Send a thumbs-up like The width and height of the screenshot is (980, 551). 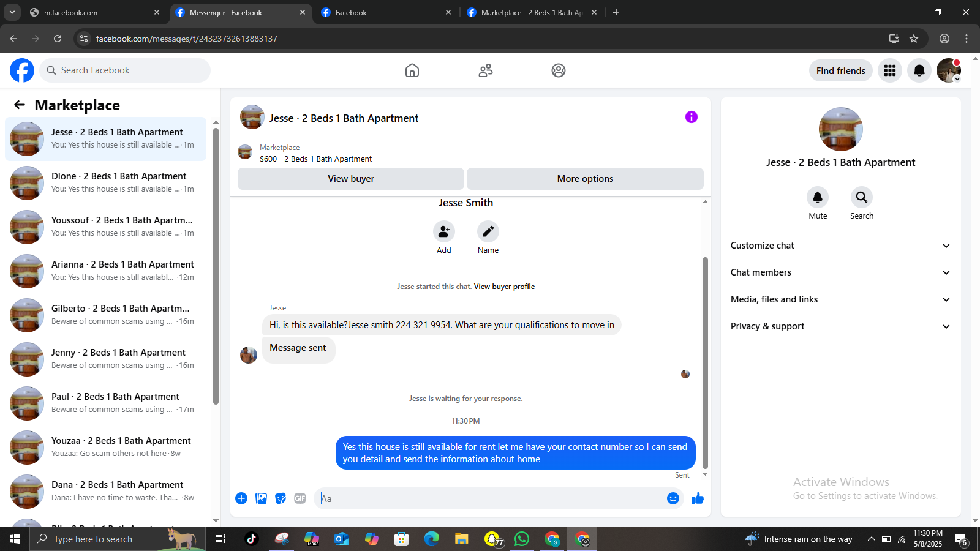[698, 498]
